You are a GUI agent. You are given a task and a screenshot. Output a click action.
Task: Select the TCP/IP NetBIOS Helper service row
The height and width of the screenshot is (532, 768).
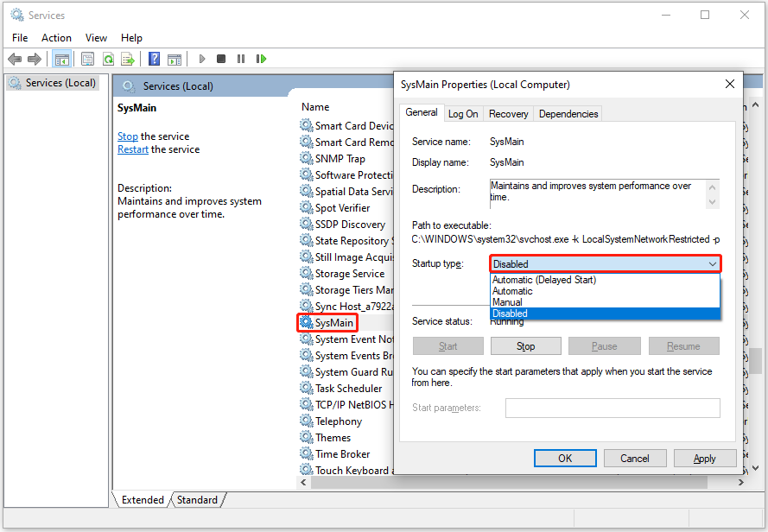coord(346,405)
